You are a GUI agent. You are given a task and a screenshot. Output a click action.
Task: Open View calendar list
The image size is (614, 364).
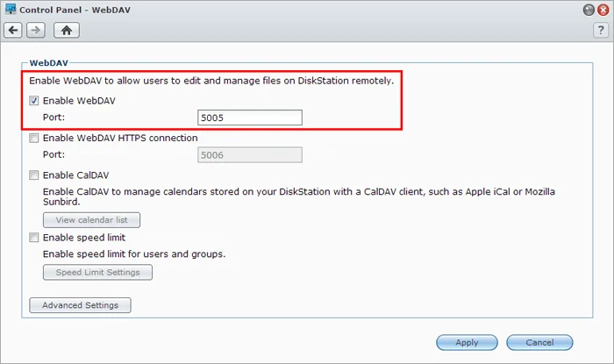click(91, 220)
